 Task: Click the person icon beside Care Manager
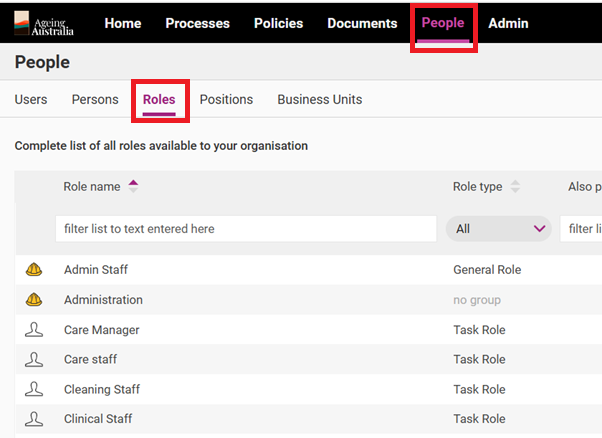[34, 330]
